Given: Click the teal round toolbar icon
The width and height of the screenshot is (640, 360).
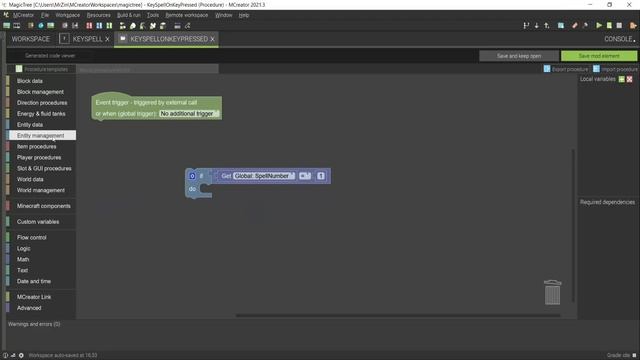Looking at the screenshot, I should 41,25.
